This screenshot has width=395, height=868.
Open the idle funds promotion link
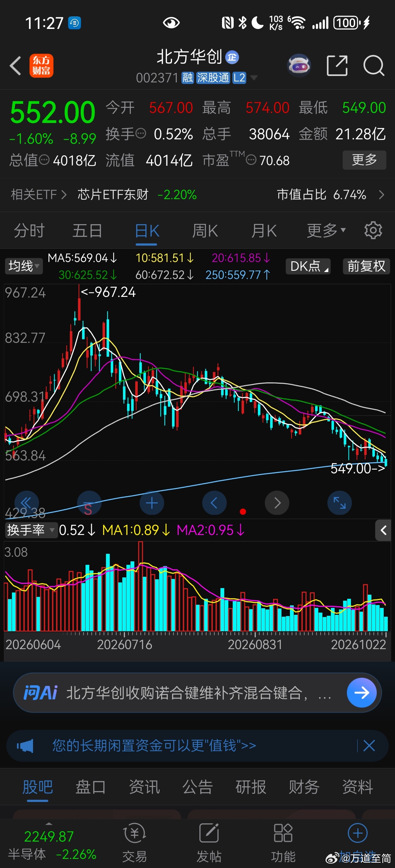(x=154, y=746)
